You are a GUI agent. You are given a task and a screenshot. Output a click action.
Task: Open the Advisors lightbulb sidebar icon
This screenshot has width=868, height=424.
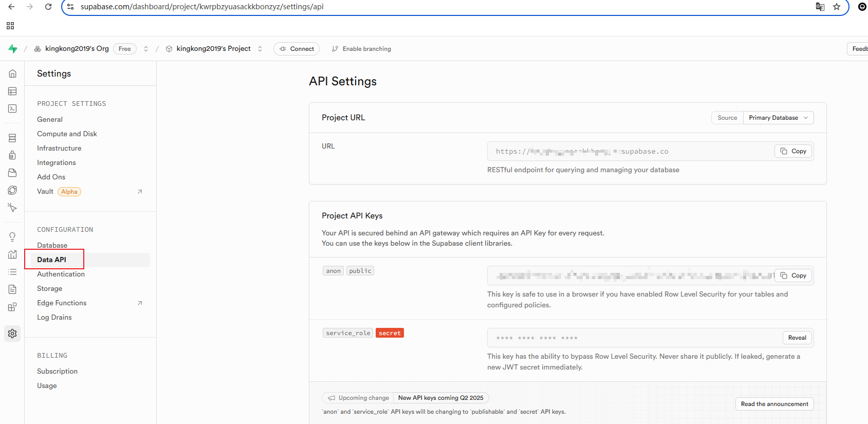pos(12,237)
